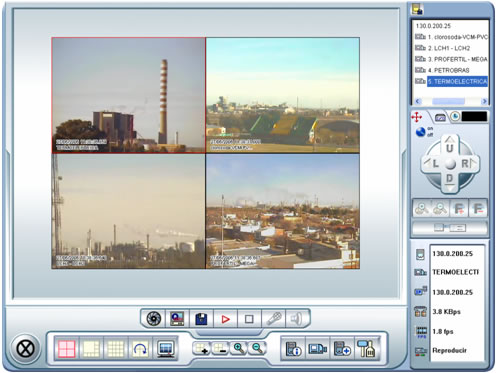Click the PTZ center home button
This screenshot has height=373, width=497.
click(450, 164)
